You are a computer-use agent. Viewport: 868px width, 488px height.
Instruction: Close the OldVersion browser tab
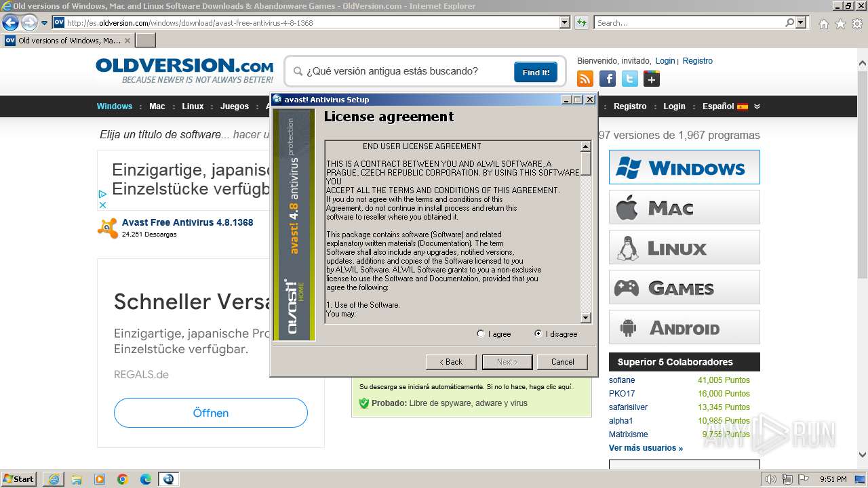click(x=127, y=41)
